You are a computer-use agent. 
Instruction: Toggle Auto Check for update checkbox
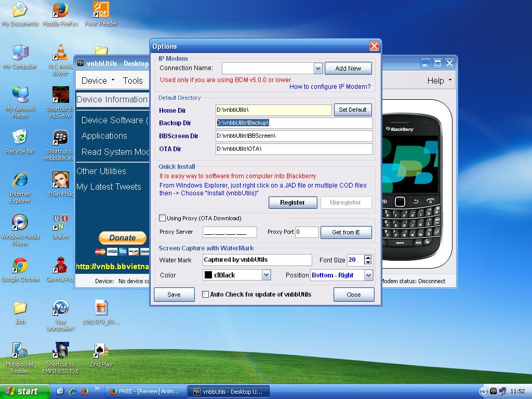[x=205, y=295]
